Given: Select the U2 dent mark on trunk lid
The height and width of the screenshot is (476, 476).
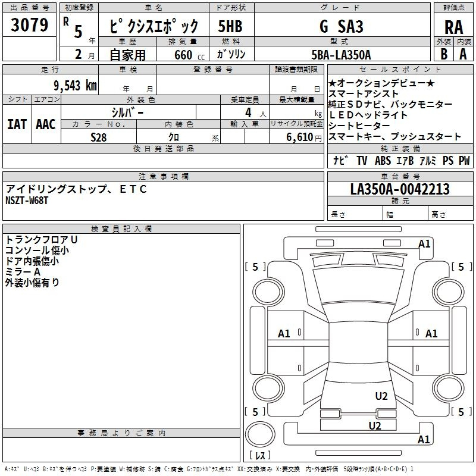Looking at the screenshot, I should [x=381, y=396].
